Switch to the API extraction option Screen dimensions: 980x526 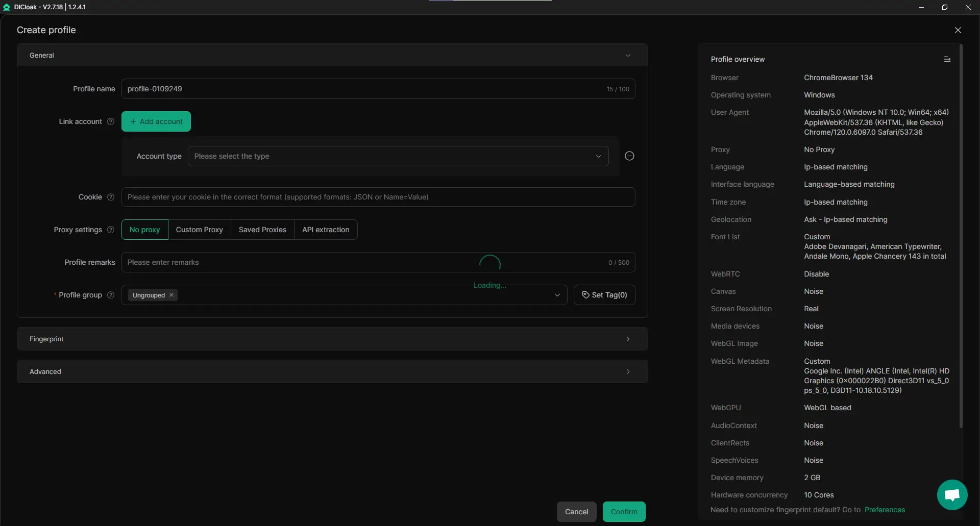[326, 230]
